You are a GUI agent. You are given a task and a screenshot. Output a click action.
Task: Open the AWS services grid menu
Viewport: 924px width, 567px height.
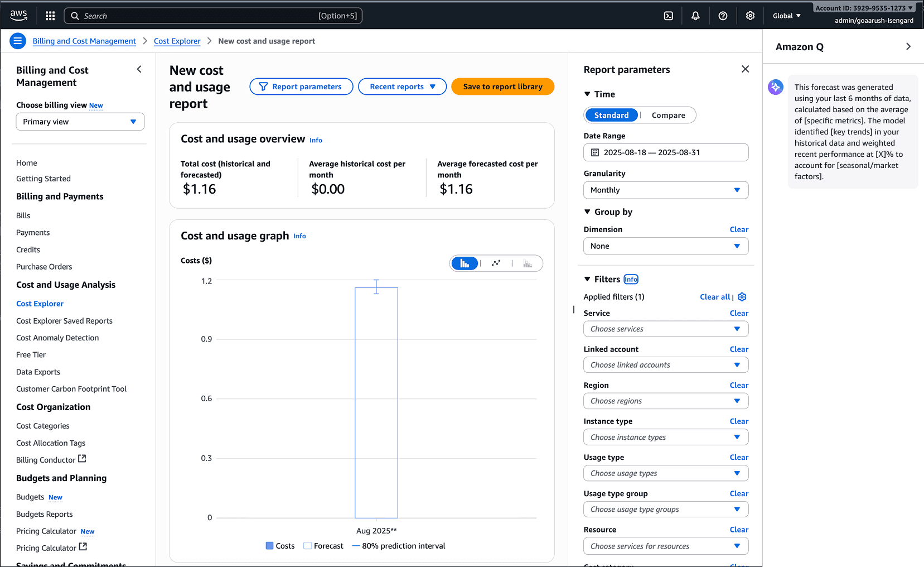pyautogui.click(x=50, y=16)
